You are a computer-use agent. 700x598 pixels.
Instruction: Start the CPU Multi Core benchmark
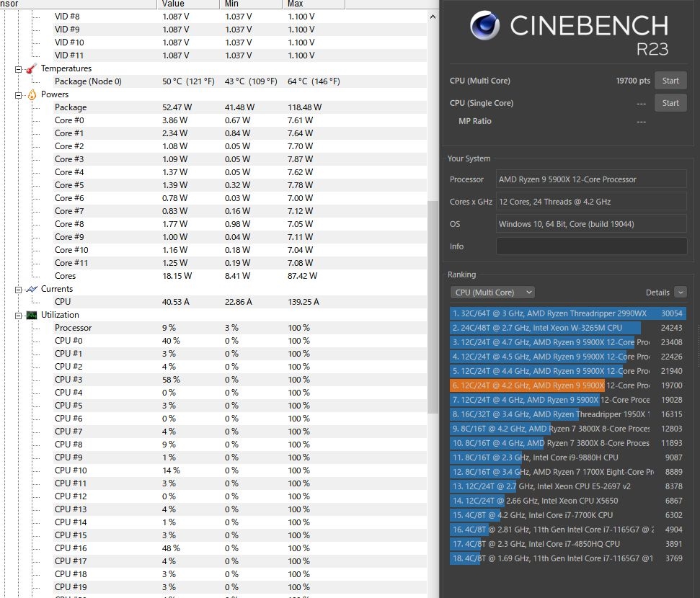click(x=670, y=81)
